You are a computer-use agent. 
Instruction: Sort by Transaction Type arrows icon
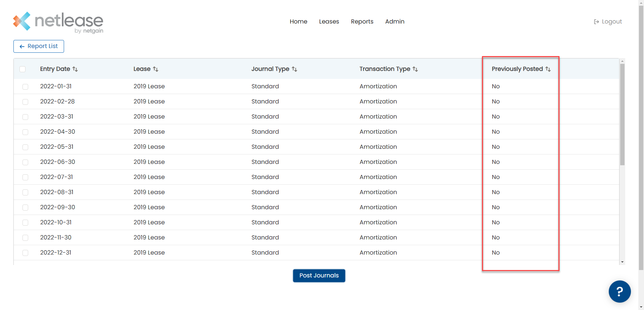point(415,69)
